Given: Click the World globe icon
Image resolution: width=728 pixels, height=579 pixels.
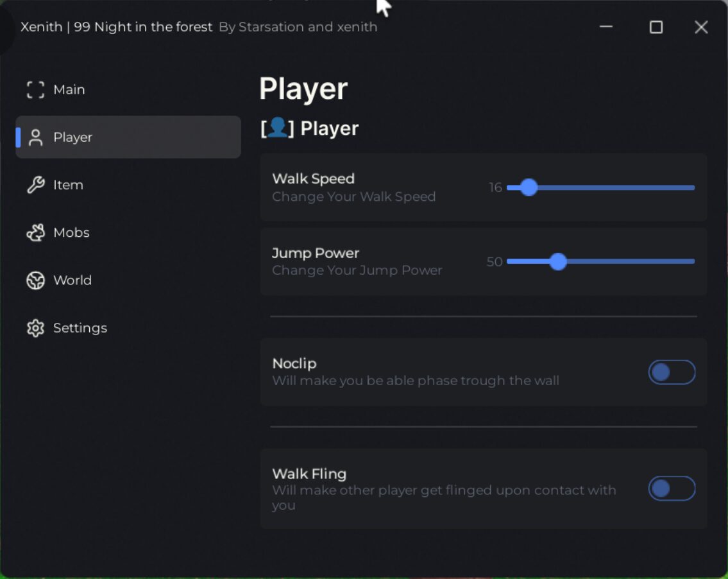Looking at the screenshot, I should (x=35, y=281).
